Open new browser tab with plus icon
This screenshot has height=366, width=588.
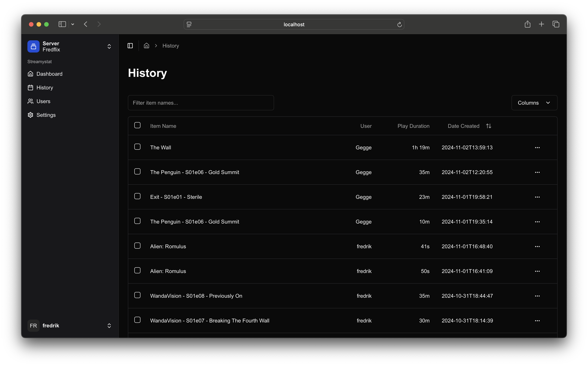pos(542,24)
